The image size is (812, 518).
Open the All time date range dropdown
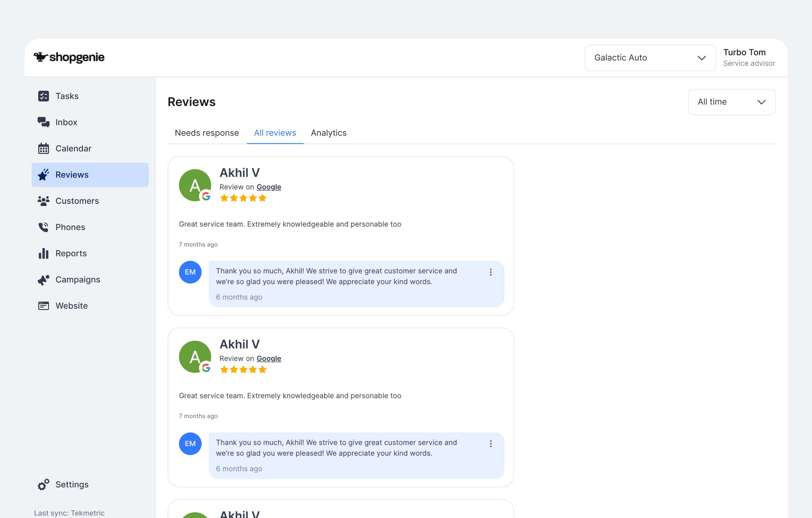coord(731,102)
